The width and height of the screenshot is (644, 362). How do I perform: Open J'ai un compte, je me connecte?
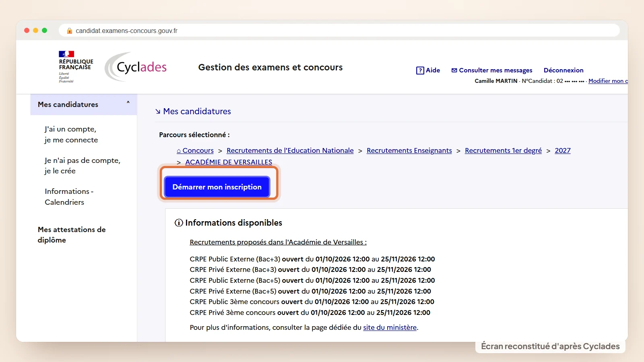click(71, 134)
